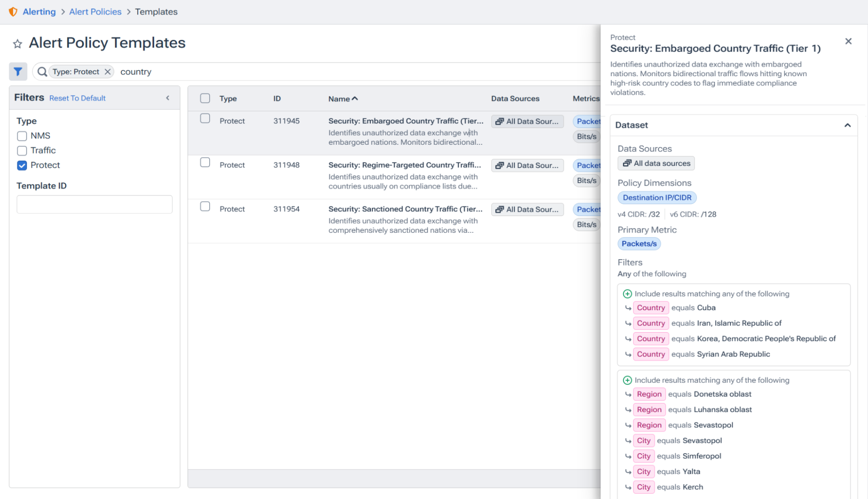Click the Region tag for Luhanska oblast
The image size is (868, 499).
(x=649, y=410)
